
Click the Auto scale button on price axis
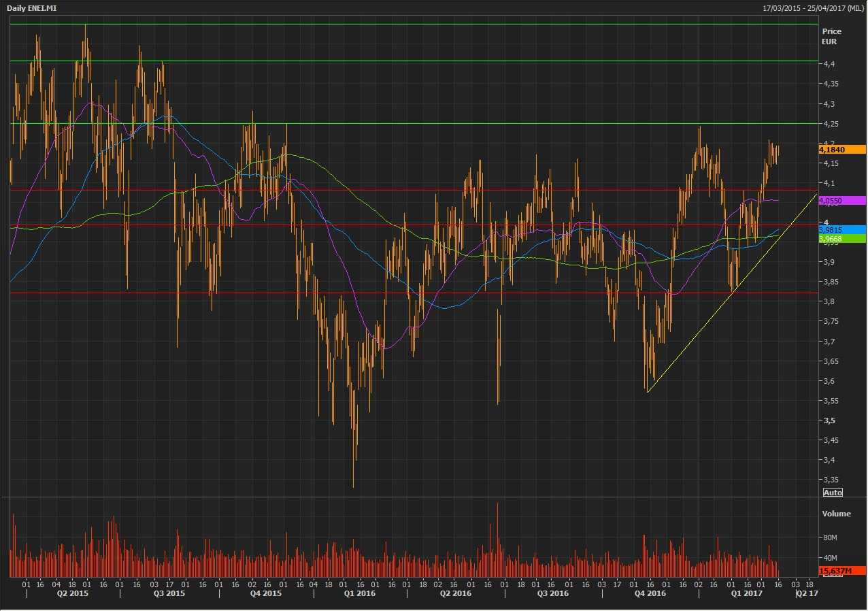point(833,493)
